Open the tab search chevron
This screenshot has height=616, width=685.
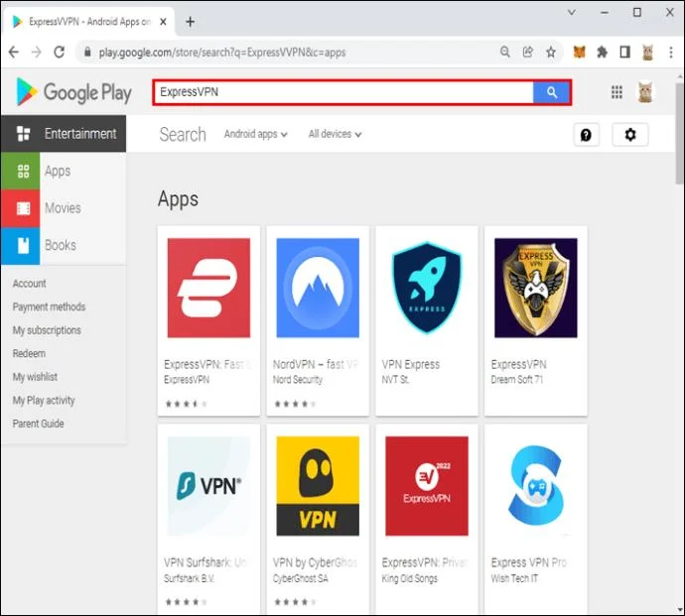(x=572, y=12)
